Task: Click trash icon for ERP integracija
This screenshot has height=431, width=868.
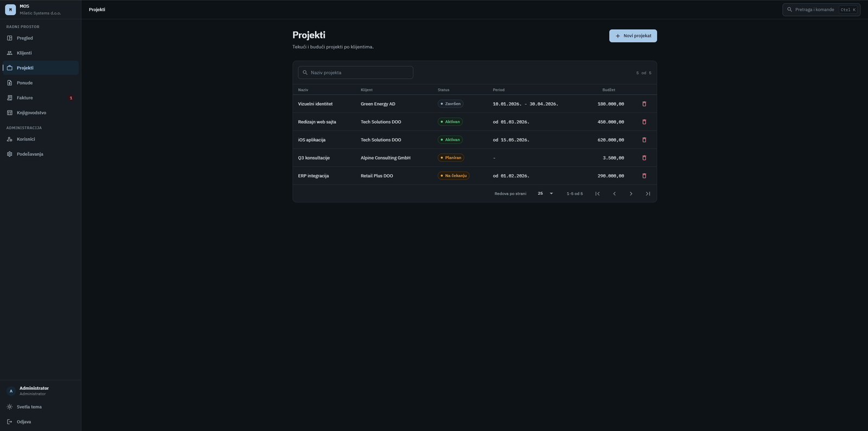Action: click(x=644, y=175)
